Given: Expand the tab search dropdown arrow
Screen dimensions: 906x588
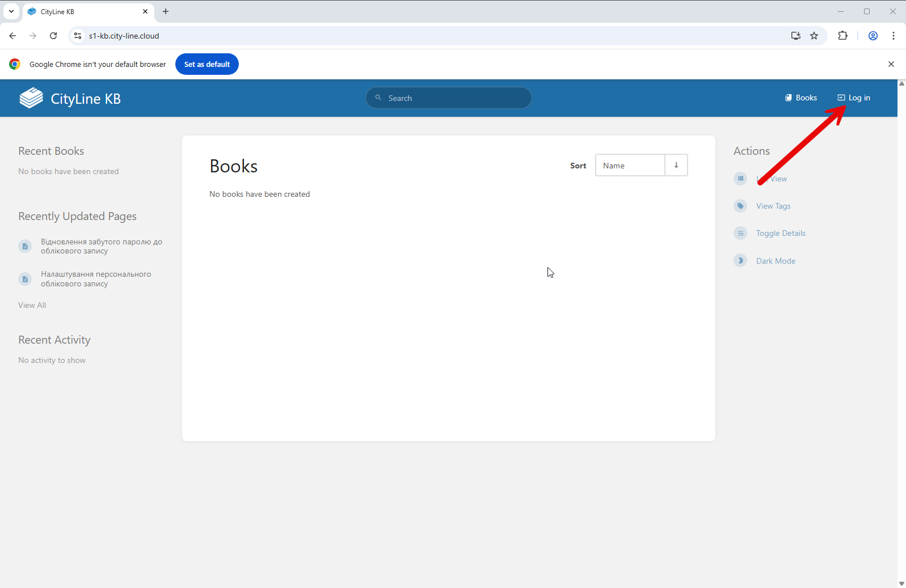Looking at the screenshot, I should point(11,11).
